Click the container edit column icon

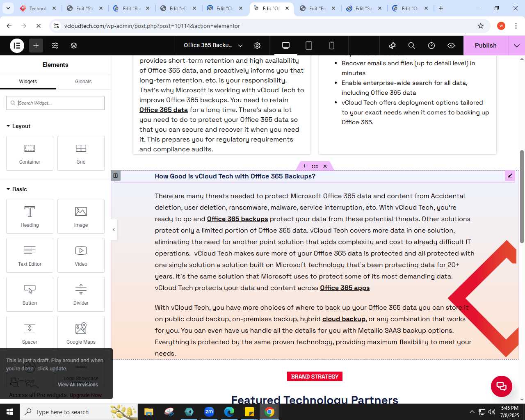click(x=115, y=176)
